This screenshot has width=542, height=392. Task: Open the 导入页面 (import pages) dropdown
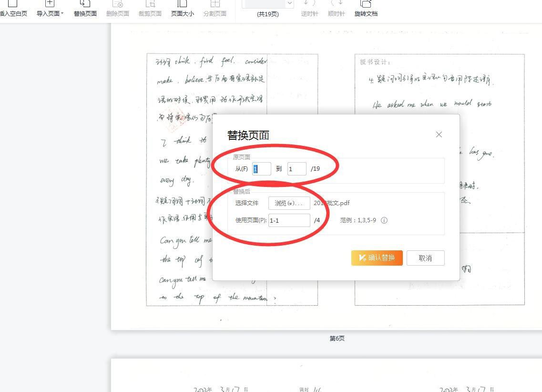pyautogui.click(x=50, y=9)
